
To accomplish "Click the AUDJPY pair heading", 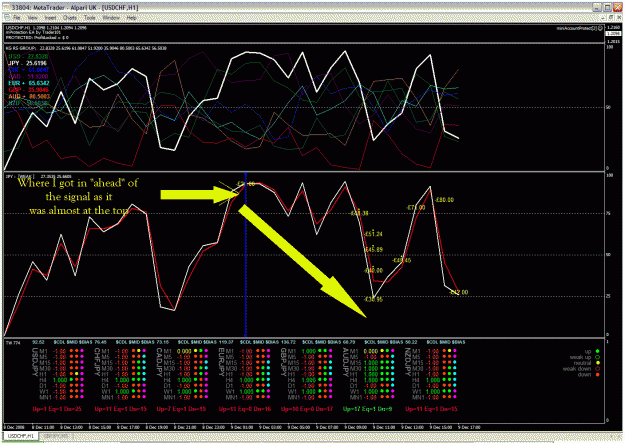I will click(346, 362).
